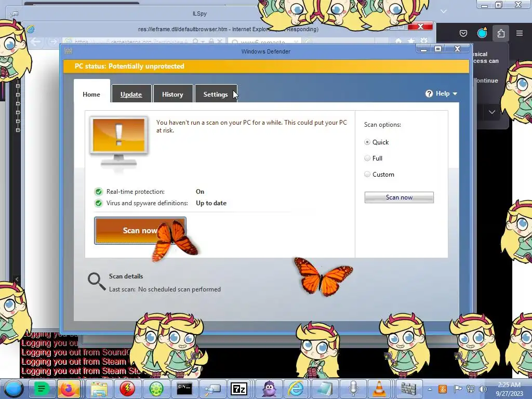Viewport: 532px width, 399px height.
Task: Click the Windows Start orb
Action: pos(14,389)
